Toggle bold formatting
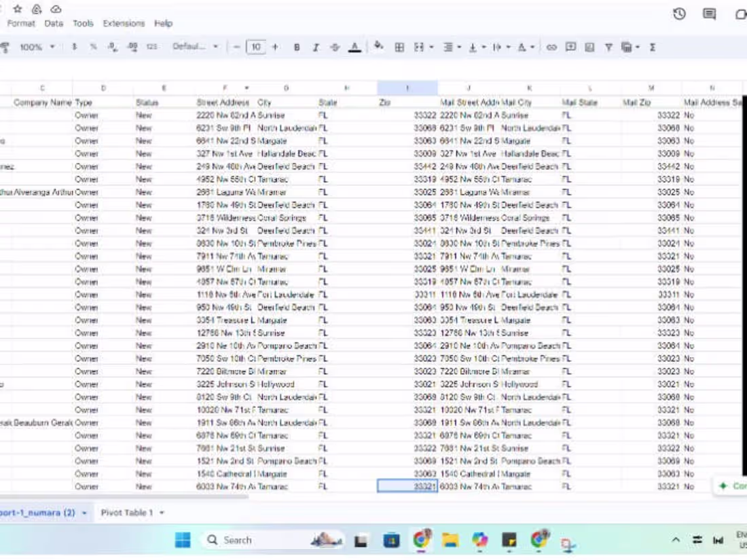 coord(297,47)
